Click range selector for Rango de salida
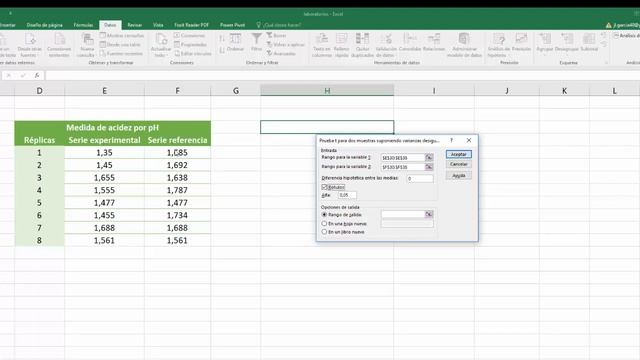 [429, 214]
